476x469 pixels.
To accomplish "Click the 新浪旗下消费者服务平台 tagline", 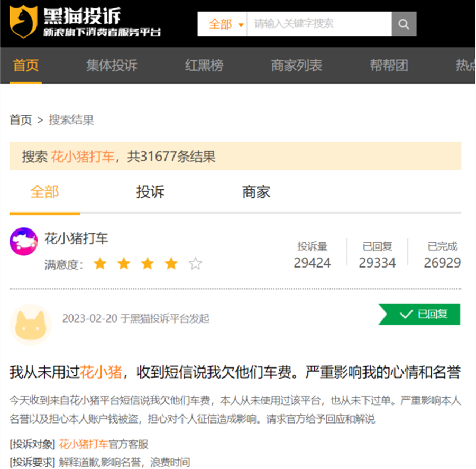I will point(102,32).
